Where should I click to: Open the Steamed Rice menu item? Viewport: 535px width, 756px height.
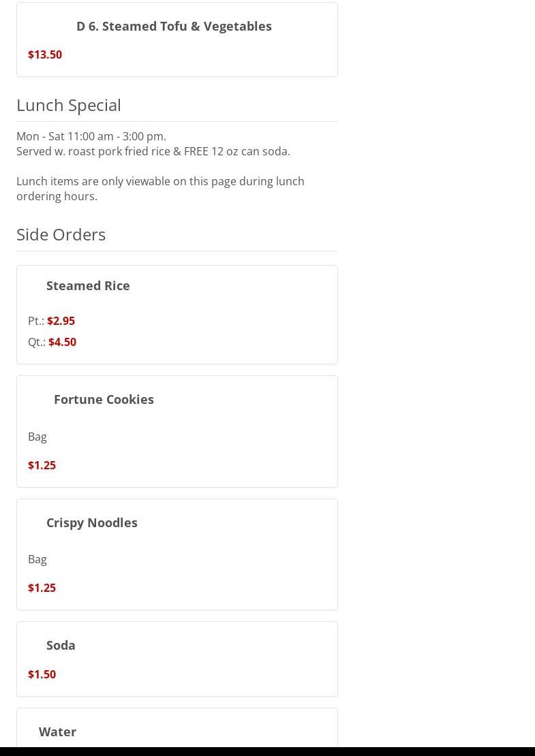[x=88, y=285]
